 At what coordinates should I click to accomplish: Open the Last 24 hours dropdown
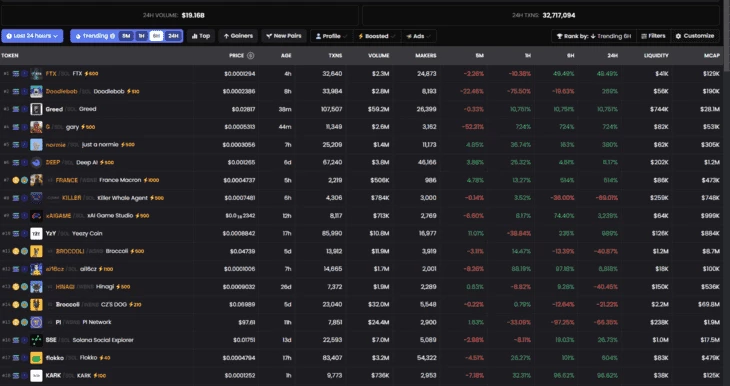32,36
